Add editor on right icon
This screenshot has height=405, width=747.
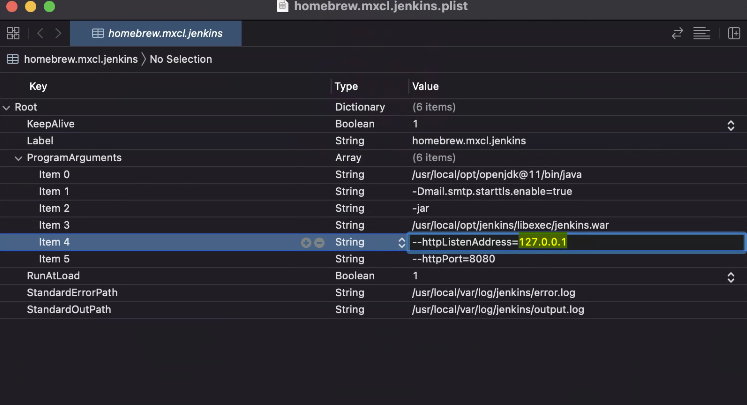734,33
